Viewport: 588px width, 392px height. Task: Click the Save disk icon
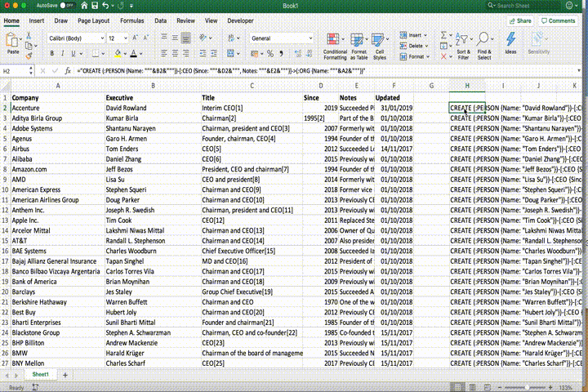click(x=95, y=6)
